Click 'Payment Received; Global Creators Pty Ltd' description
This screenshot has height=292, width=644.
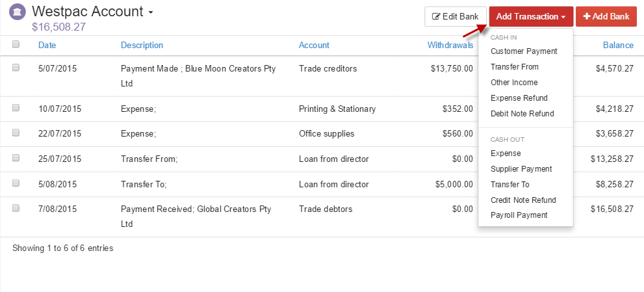coord(196,217)
